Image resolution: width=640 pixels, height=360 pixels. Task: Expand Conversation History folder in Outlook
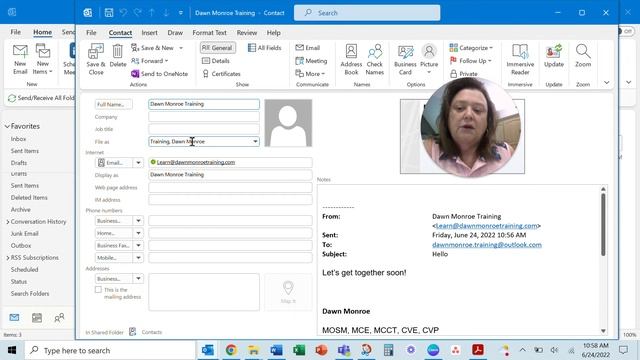click(8, 222)
